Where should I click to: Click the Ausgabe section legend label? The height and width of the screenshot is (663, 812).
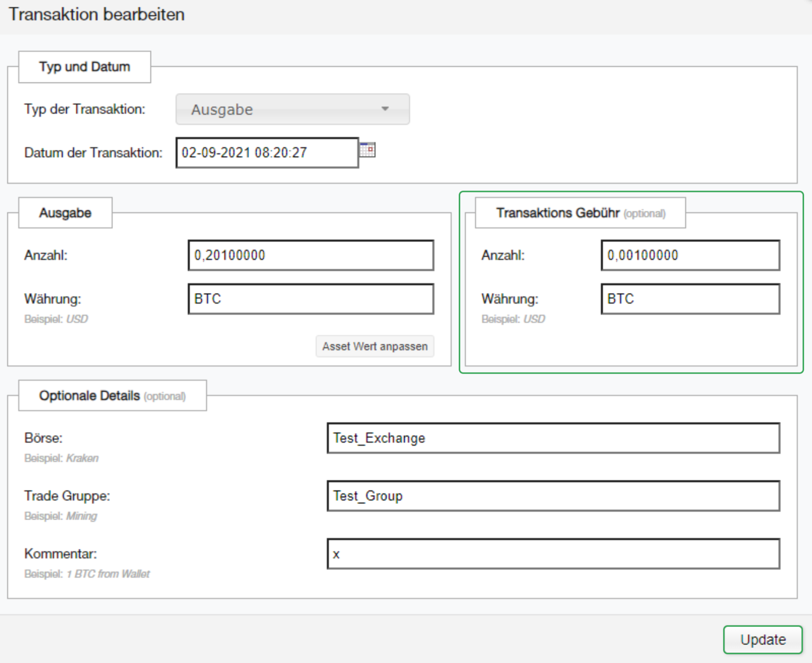tap(65, 213)
